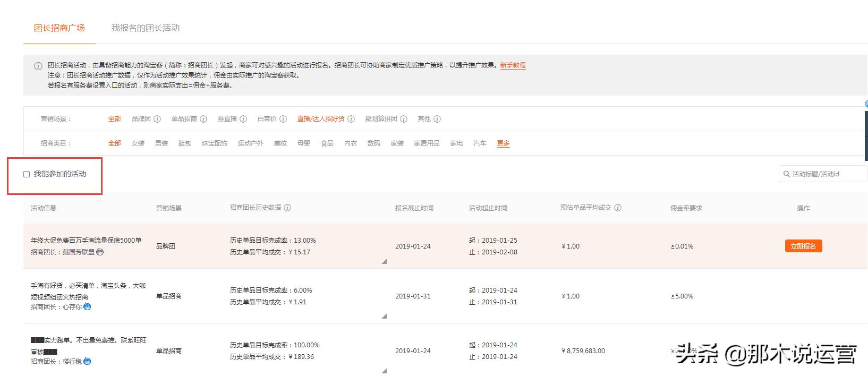Click badge icon next to 戴国芳联盟
This screenshot has height=376, width=868.
click(100, 252)
